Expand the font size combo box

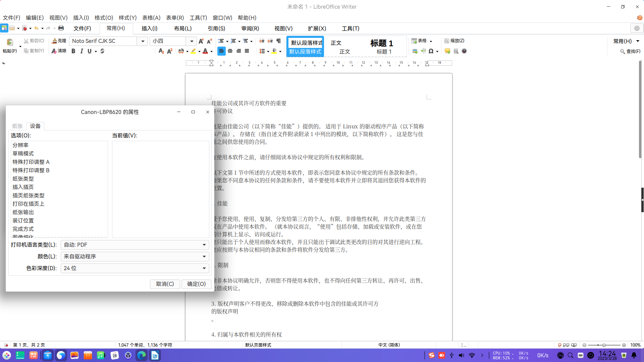tap(191, 41)
